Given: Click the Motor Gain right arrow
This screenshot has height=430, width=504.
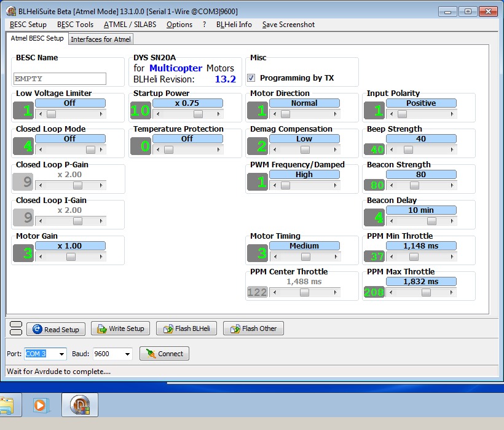Looking at the screenshot, I should [101, 257].
